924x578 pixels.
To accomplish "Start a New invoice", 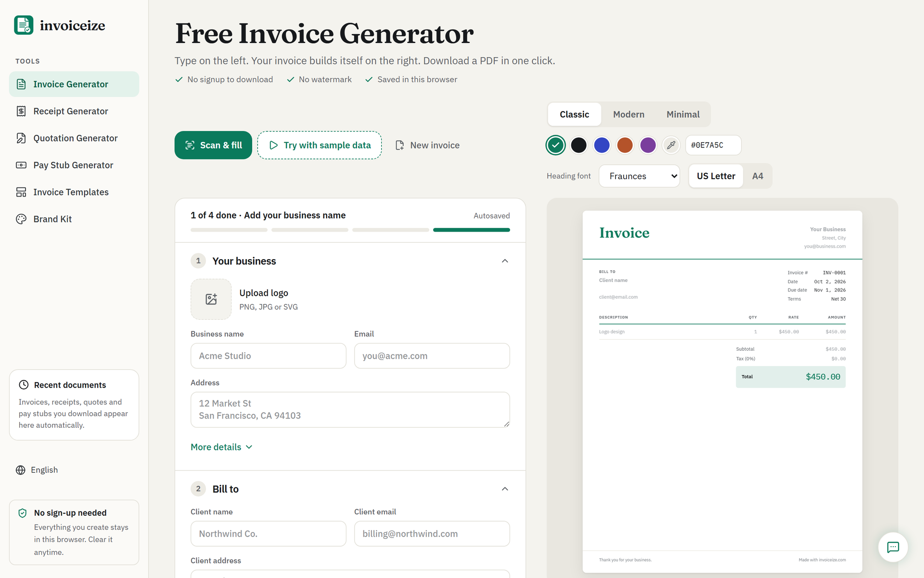I will [x=427, y=145].
